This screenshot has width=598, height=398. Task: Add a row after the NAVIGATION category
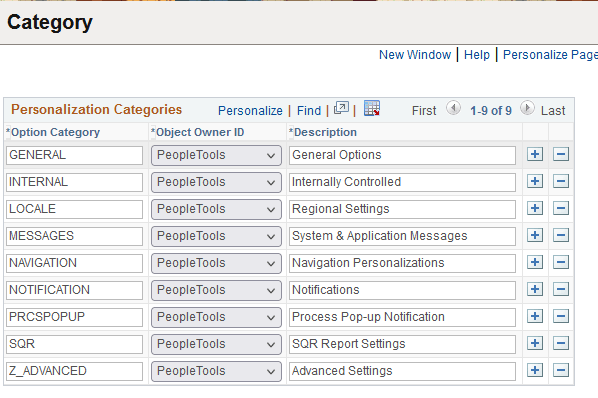[x=535, y=262]
